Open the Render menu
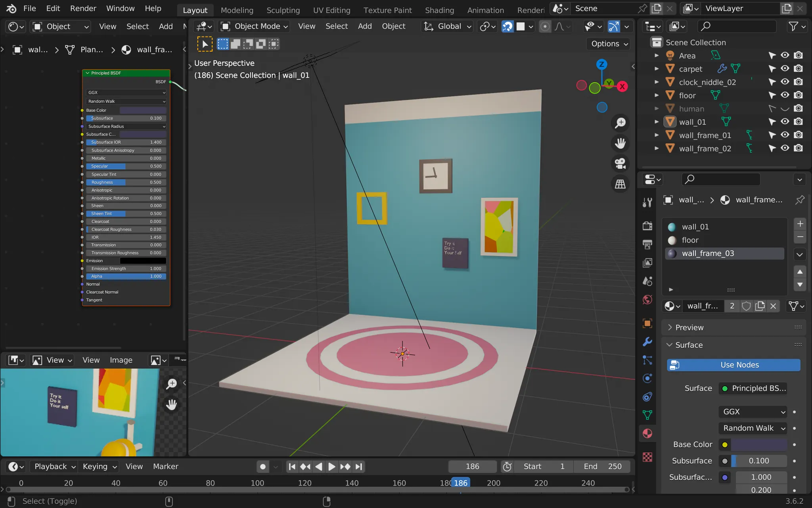812x508 pixels. 83,8
